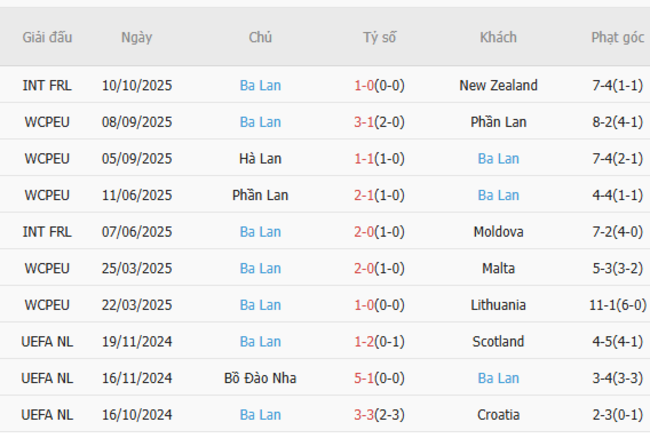
Task: Open the Bồ Đào Nha home team
Action: [x=260, y=378]
